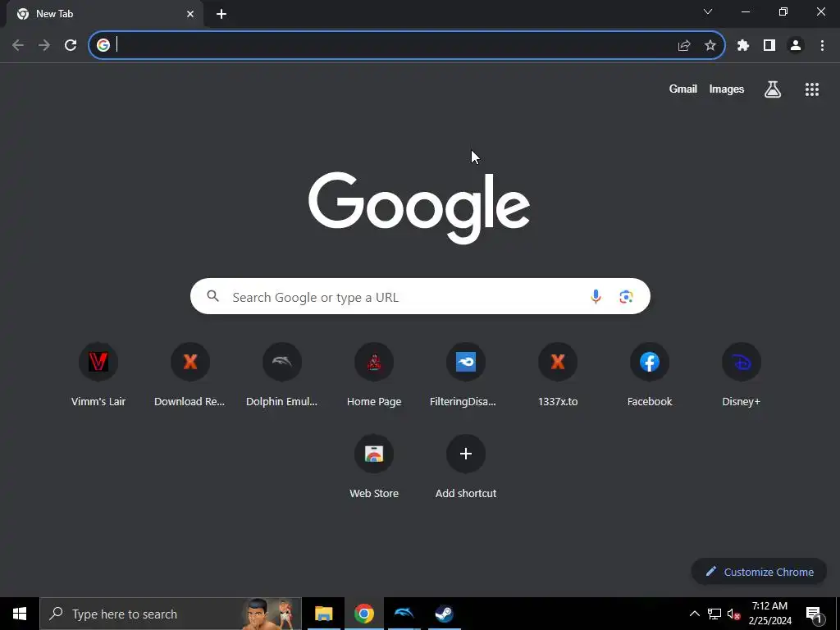Image resolution: width=840 pixels, height=630 pixels.
Task: Search by image with Google Lens icon
Action: (x=626, y=296)
